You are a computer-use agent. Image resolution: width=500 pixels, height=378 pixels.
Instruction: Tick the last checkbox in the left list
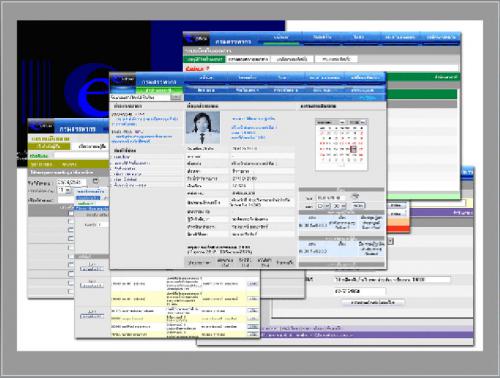71,291
